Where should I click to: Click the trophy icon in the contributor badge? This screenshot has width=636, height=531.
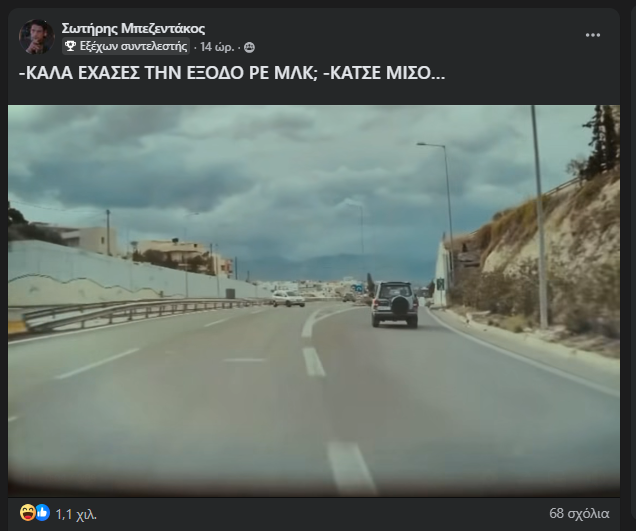[70, 46]
